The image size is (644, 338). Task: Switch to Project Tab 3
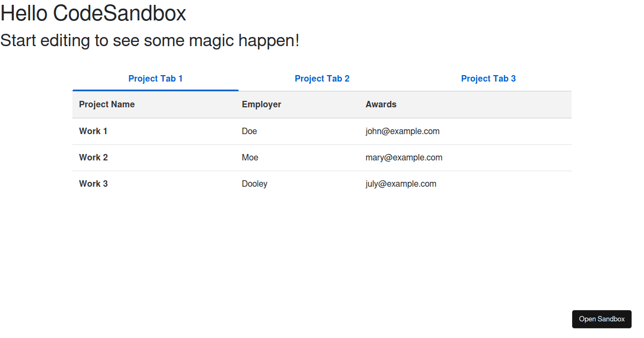click(488, 78)
